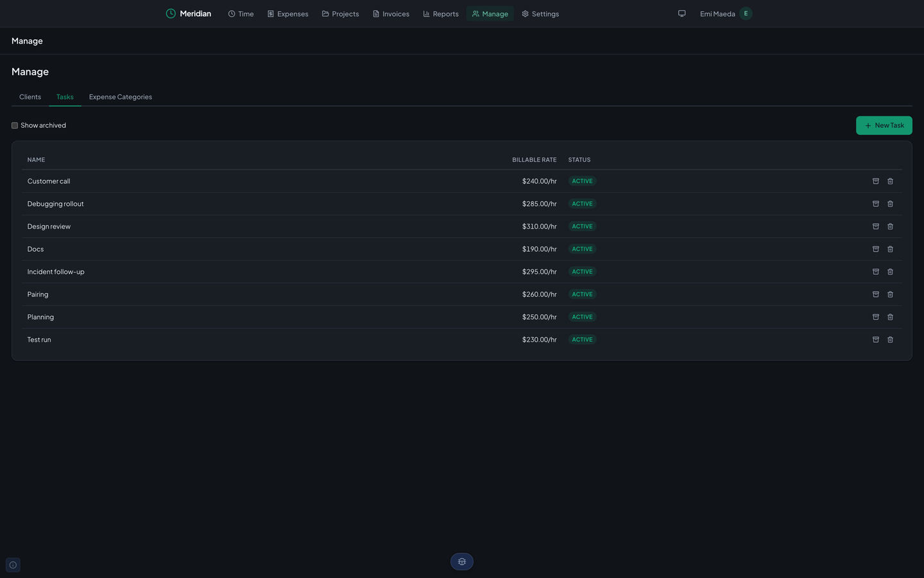Delete the Planning task
924x578 pixels.
(890, 317)
